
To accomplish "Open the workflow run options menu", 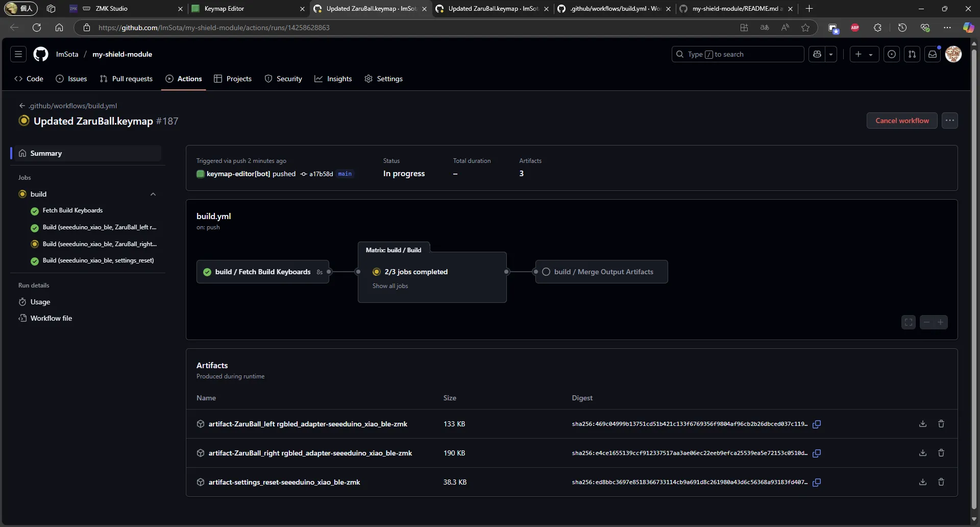I will pyautogui.click(x=950, y=121).
